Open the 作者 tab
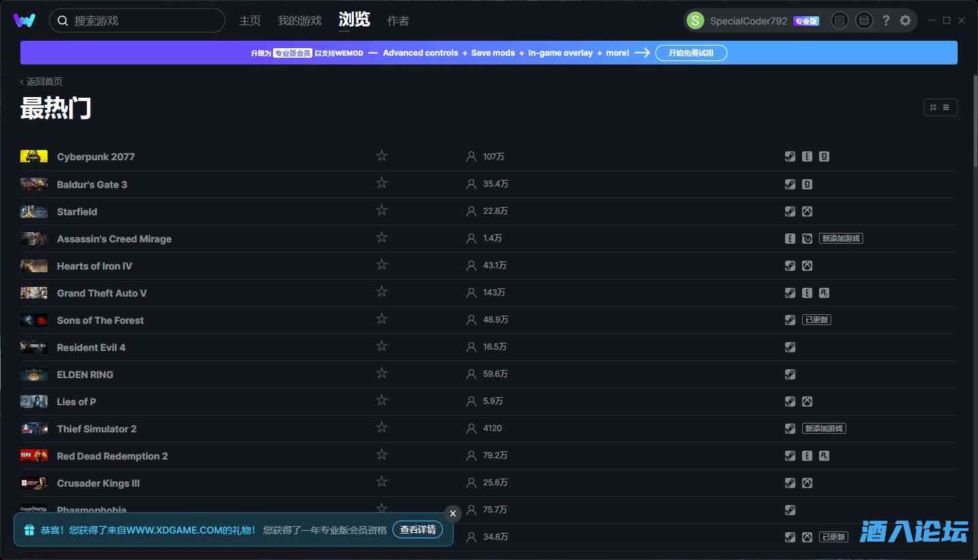 (x=398, y=20)
